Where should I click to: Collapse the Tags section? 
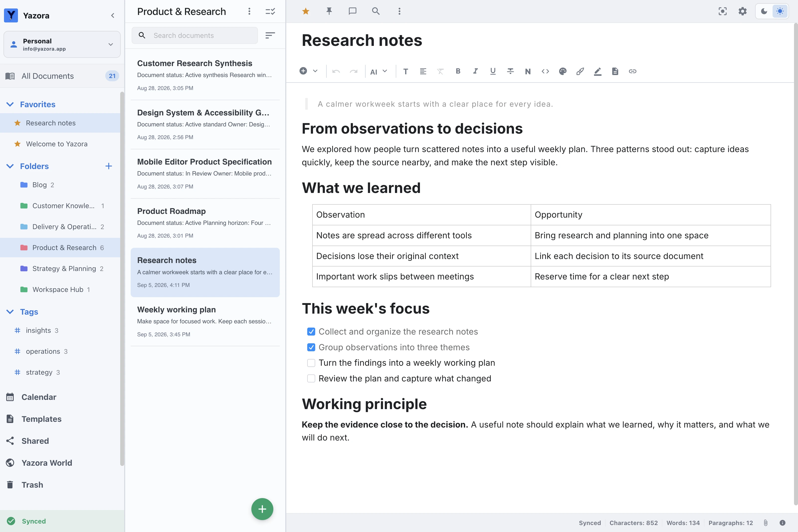(10, 312)
